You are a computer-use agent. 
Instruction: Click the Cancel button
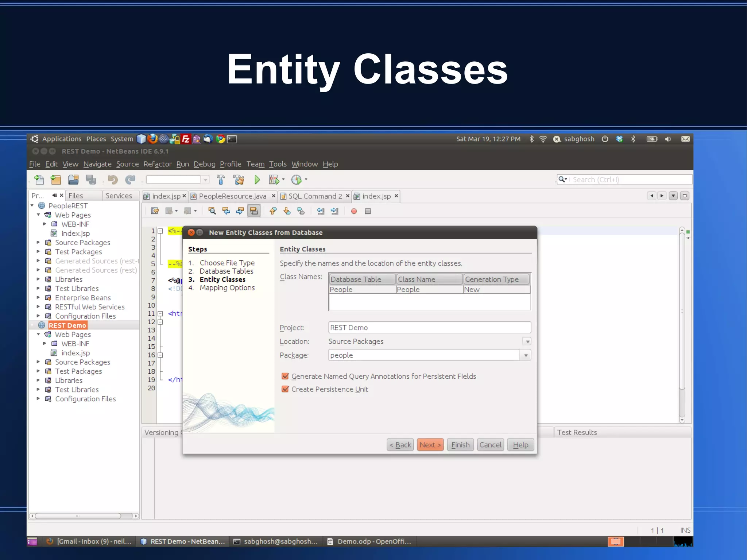491,445
